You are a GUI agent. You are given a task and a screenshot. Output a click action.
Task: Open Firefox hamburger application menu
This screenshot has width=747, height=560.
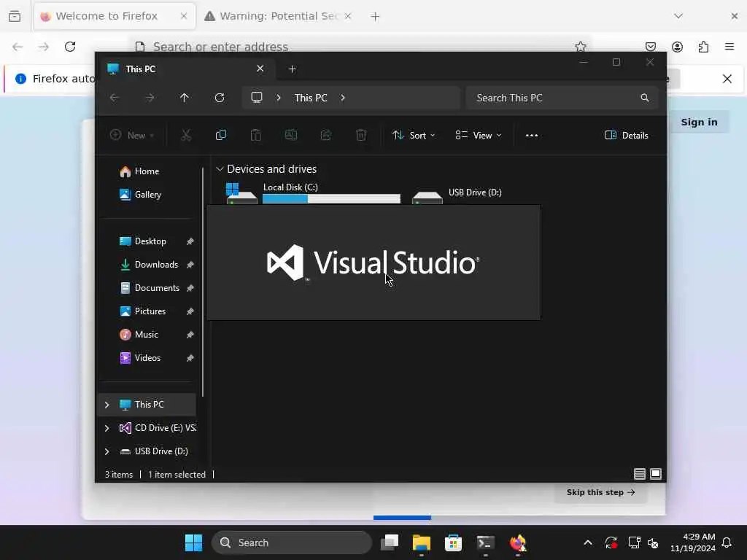pyautogui.click(x=729, y=46)
